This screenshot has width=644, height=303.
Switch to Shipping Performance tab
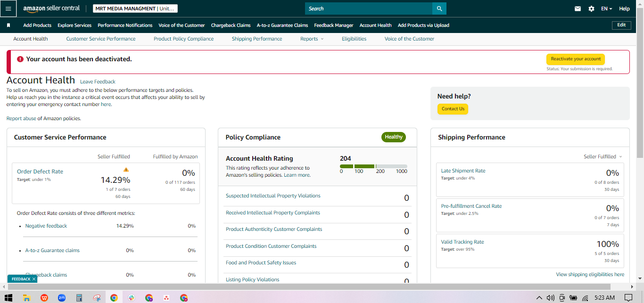point(257,39)
